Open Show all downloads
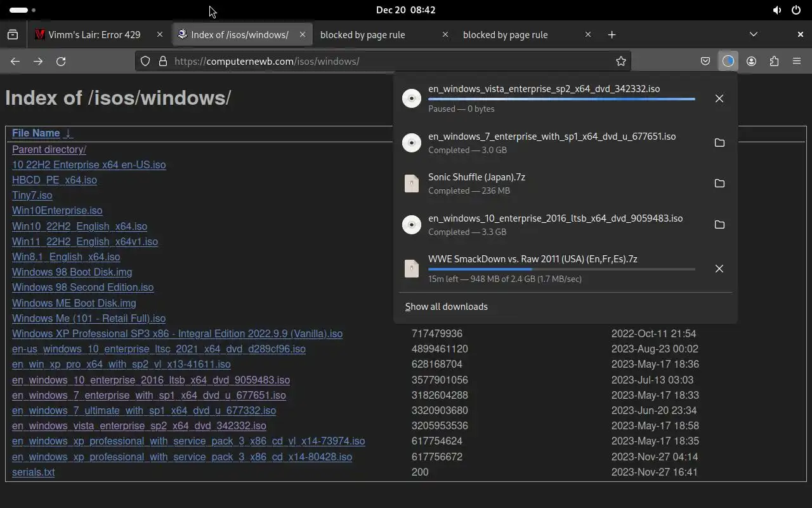This screenshot has width=812, height=508. pyautogui.click(x=447, y=307)
